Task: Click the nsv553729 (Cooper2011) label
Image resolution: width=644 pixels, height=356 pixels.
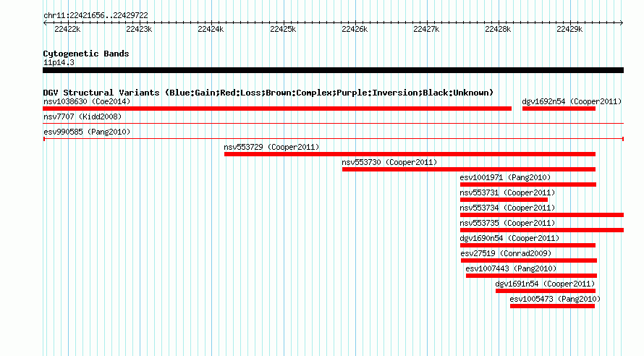Action: click(271, 147)
